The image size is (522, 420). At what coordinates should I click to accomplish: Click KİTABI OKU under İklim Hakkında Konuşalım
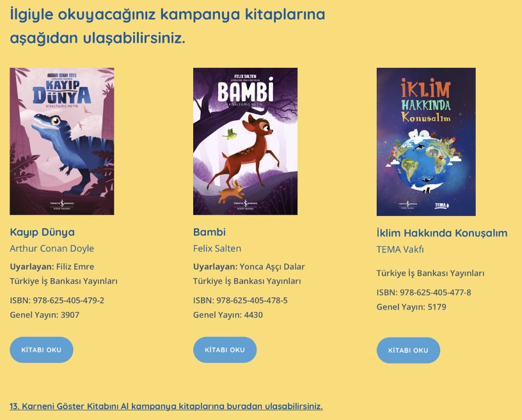tap(408, 350)
